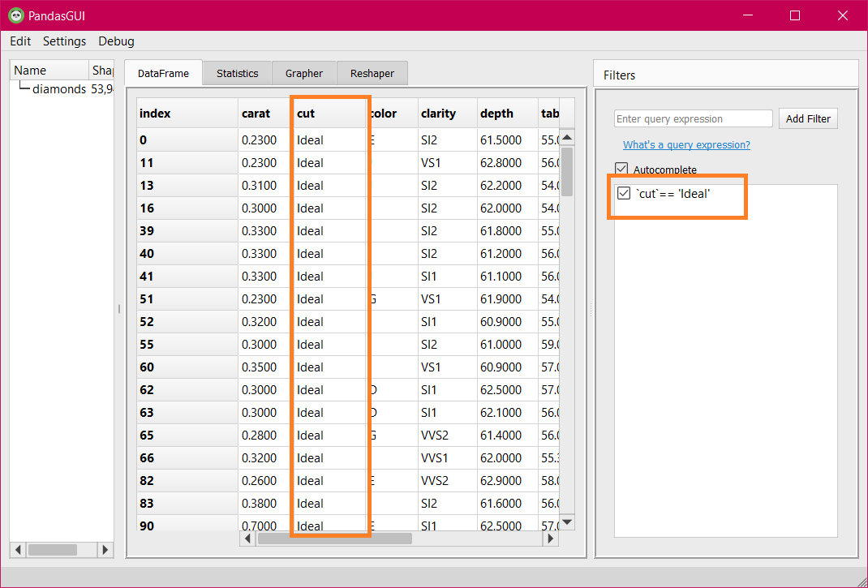This screenshot has width=868, height=588.
Task: Click table scrollbar down arrow
Action: coord(567,521)
